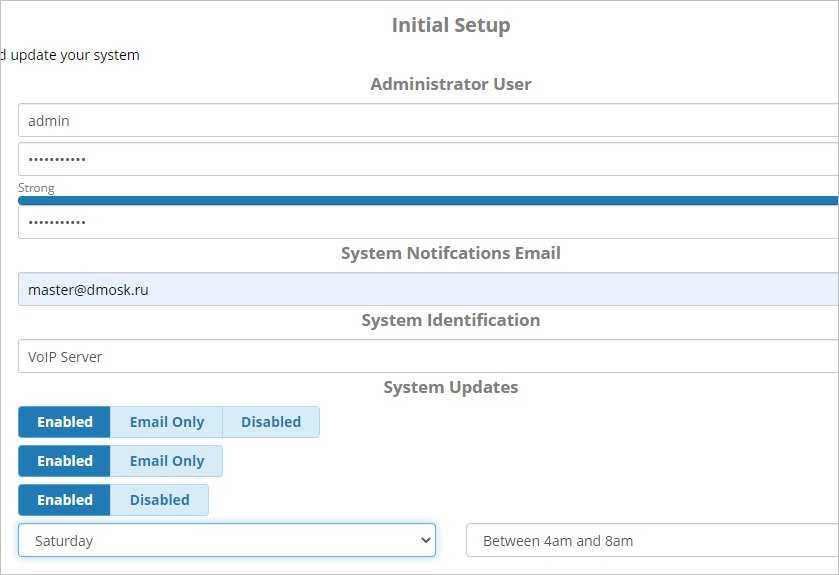The image size is (839, 575).
Task: Select Enabled in the Enabled/Disabled pair
Action: pos(65,500)
